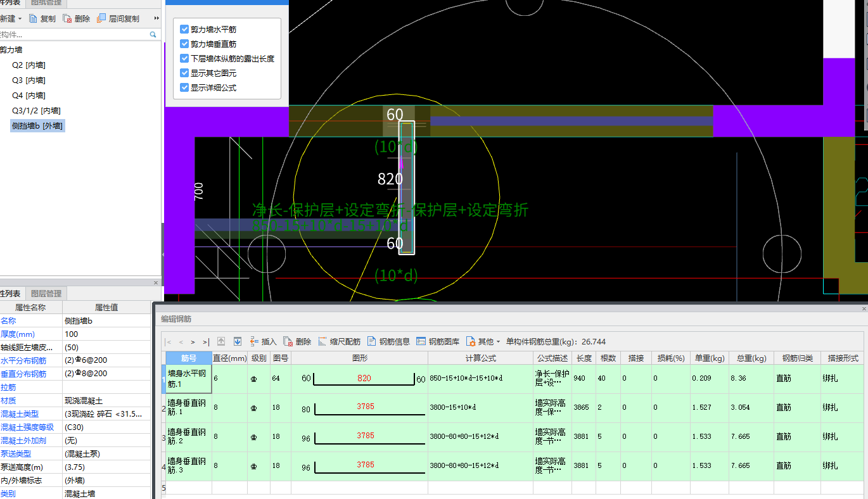The image size is (868, 499).
Task: Close the property list panel
Action: 156,282
